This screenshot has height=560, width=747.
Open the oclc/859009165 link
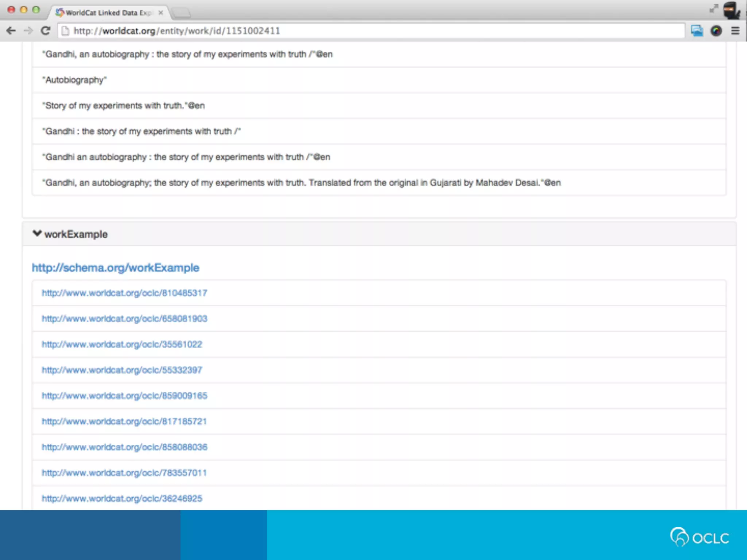pos(124,396)
